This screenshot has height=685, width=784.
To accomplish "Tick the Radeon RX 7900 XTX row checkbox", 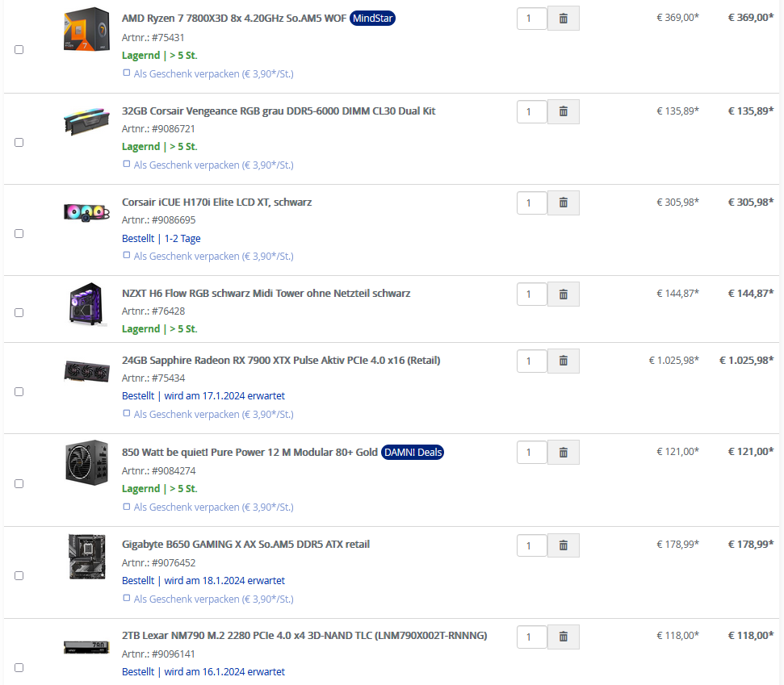I will 19,391.
